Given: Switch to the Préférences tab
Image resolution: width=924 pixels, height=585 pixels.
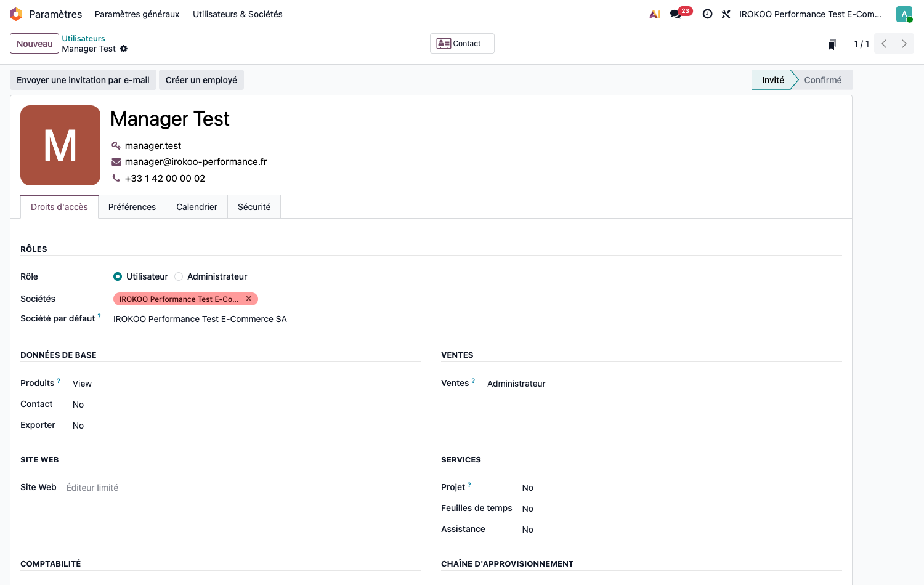Looking at the screenshot, I should click(x=132, y=207).
